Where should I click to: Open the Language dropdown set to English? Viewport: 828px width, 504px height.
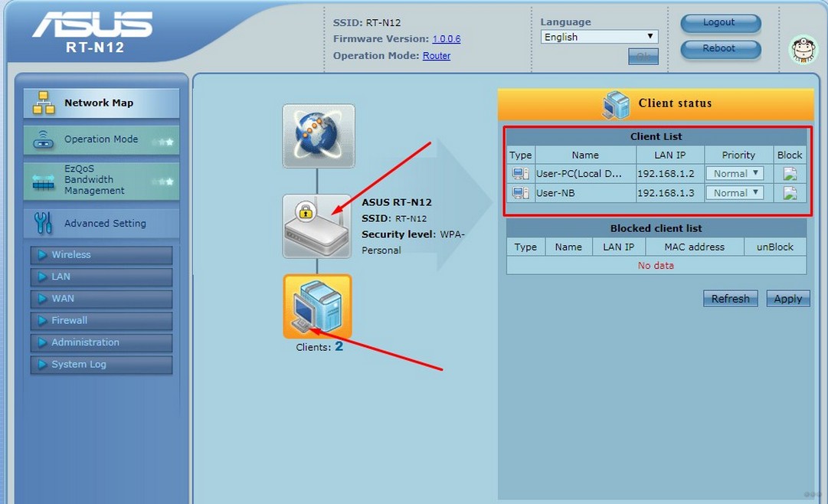(599, 37)
